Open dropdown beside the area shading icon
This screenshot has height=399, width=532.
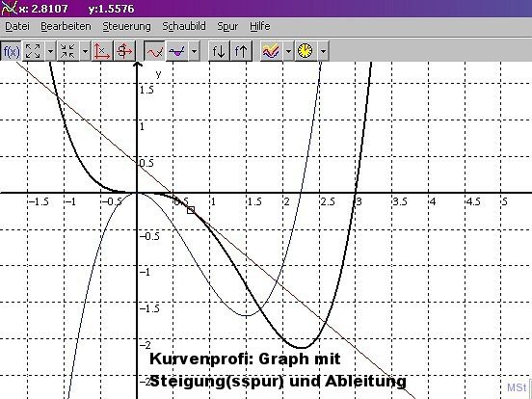pyautogui.click(x=194, y=51)
